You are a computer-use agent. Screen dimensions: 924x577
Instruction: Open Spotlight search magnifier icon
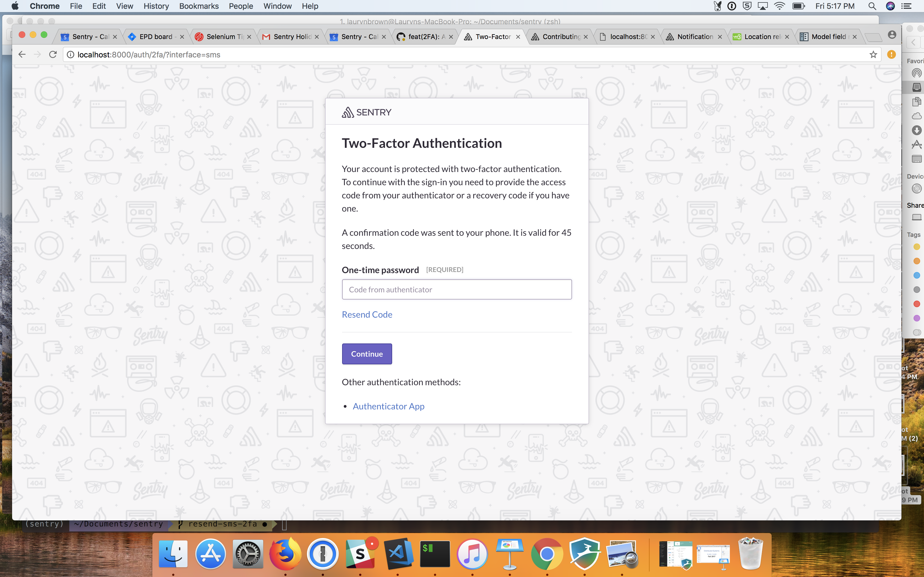(x=872, y=6)
